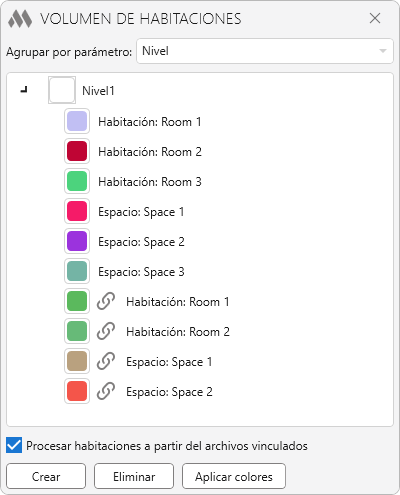Viewport: 400px width, 495px height.
Task: Uncheck Procesar habitaciones a partir del archivos vinculados
Action: [x=14, y=445]
